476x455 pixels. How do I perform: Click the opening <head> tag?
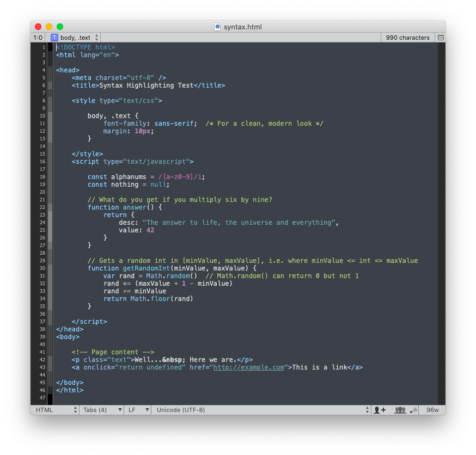pos(68,70)
